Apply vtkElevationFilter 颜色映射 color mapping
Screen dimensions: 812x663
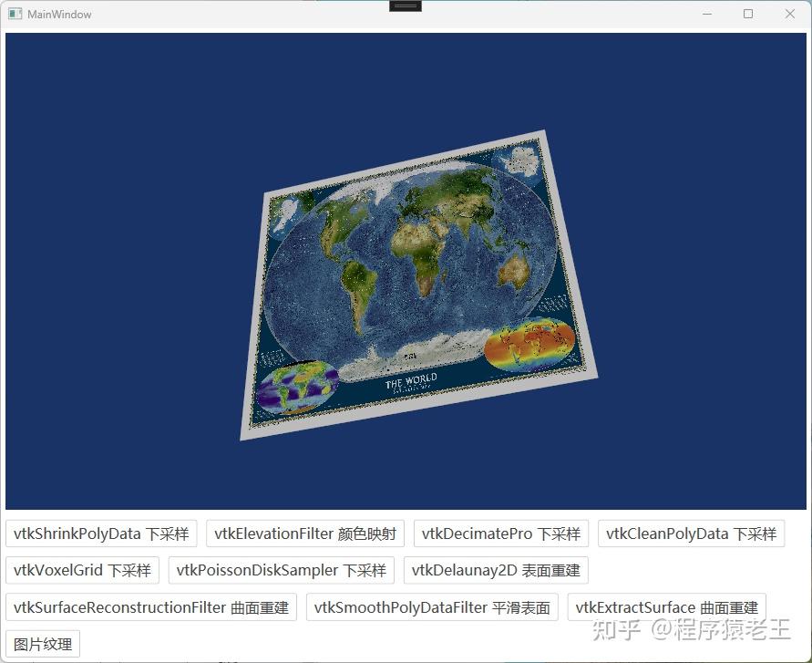304,534
